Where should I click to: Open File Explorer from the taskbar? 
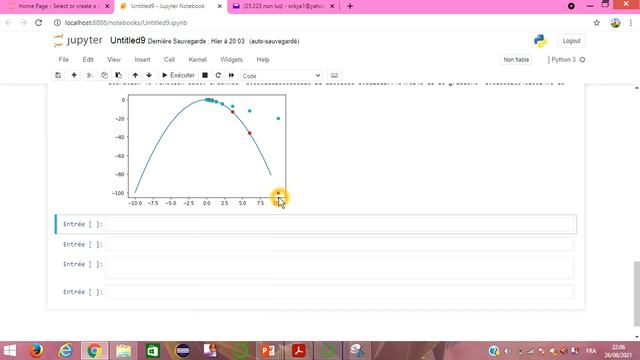point(123,351)
